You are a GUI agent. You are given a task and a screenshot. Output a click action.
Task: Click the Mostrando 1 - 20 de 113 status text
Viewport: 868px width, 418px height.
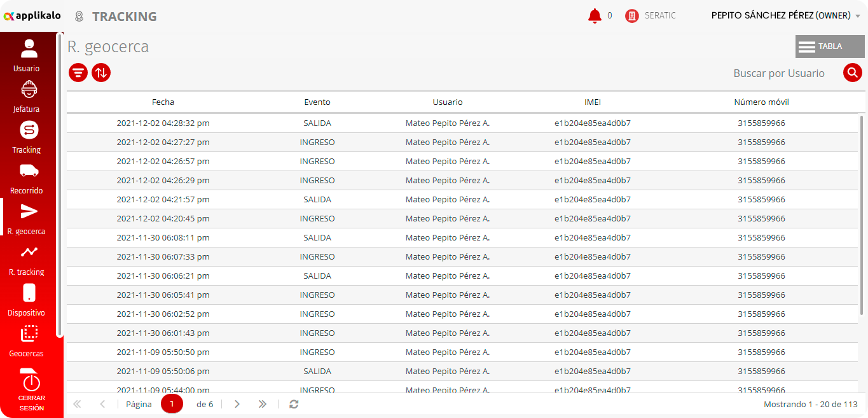point(811,404)
